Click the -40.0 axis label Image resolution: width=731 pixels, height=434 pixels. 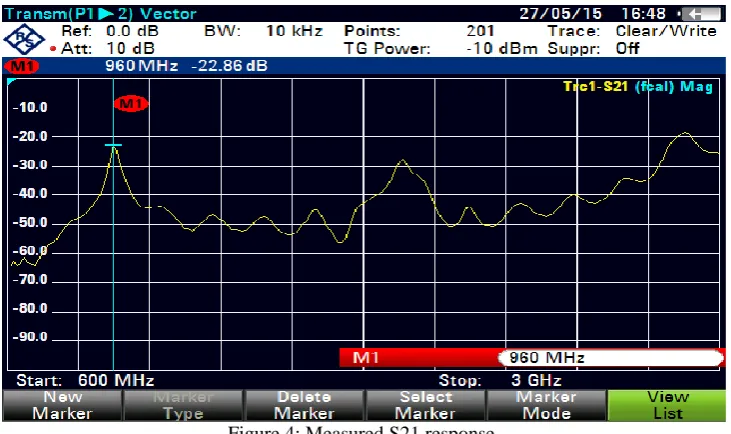coord(30,193)
